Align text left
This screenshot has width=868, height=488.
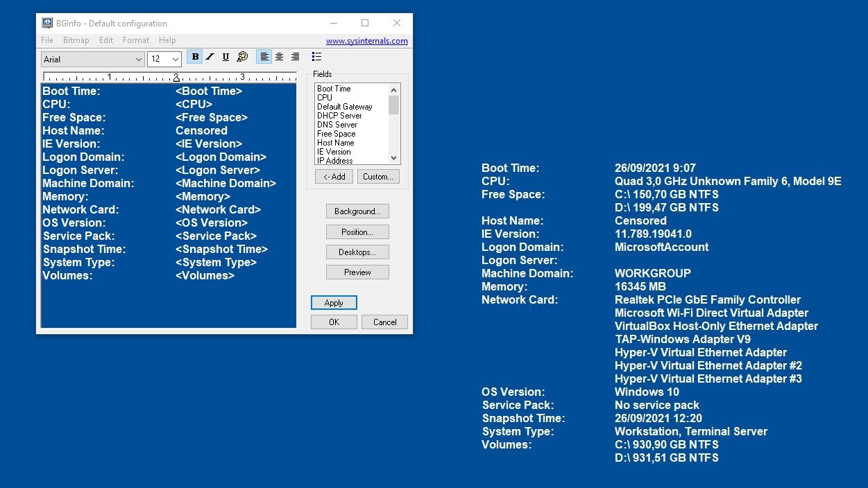click(x=264, y=58)
